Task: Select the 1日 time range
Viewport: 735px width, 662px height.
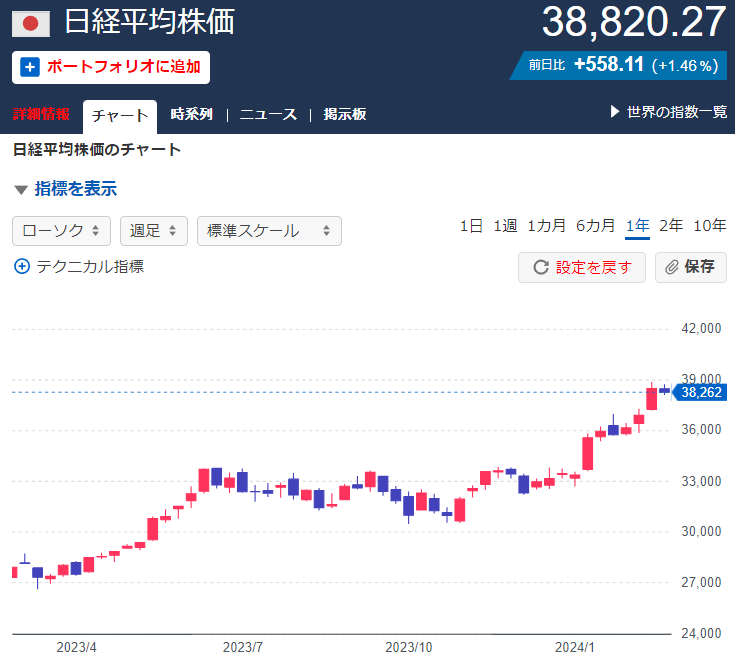Action: pyautogui.click(x=471, y=226)
